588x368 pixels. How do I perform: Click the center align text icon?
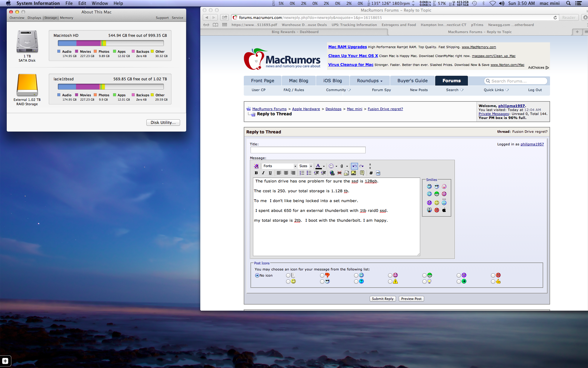286,173
